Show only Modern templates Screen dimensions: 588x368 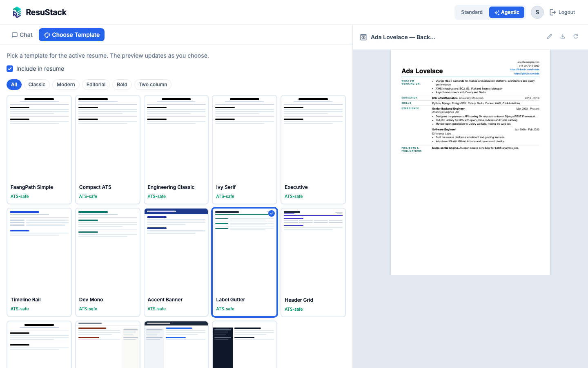(66, 85)
